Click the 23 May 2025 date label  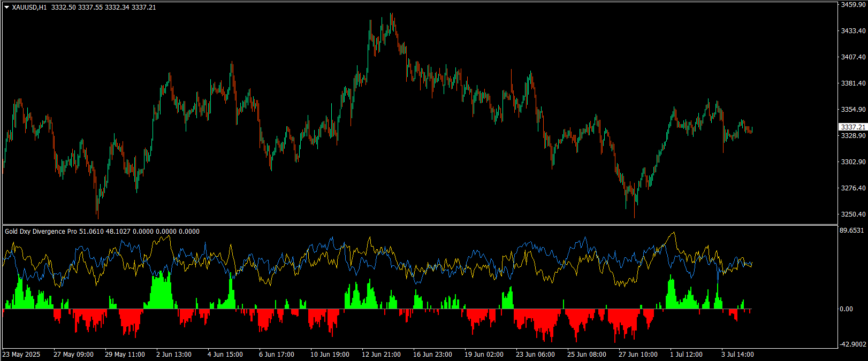tap(21, 355)
